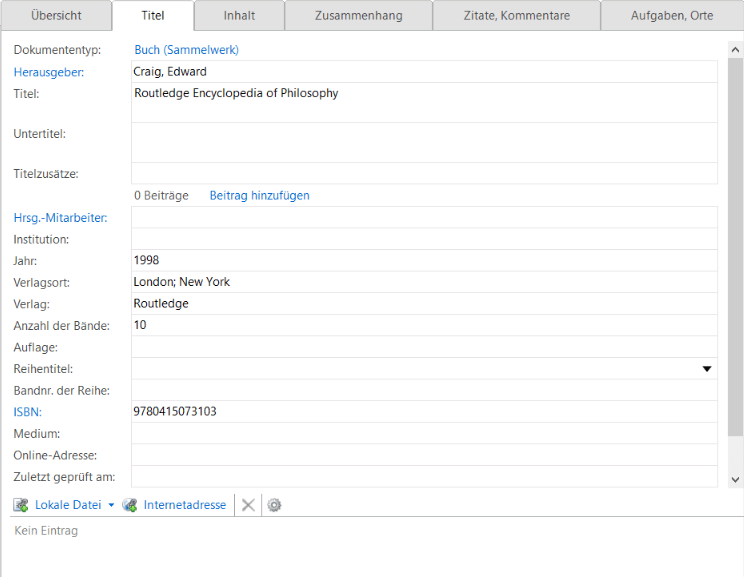Click the Kein Eintrag text
Image resolution: width=744 pixels, height=577 pixels.
click(x=46, y=530)
